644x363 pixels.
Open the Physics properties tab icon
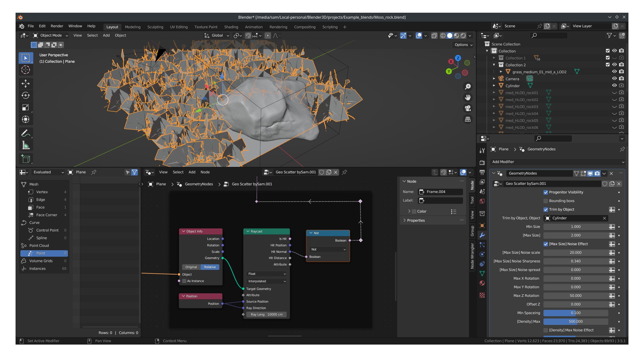click(482, 254)
